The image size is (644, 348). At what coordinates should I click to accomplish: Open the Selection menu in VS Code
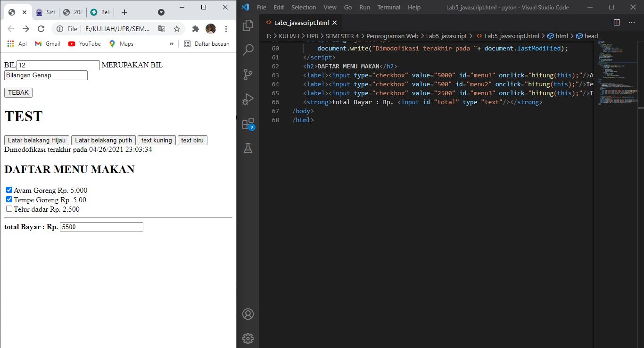pos(304,7)
